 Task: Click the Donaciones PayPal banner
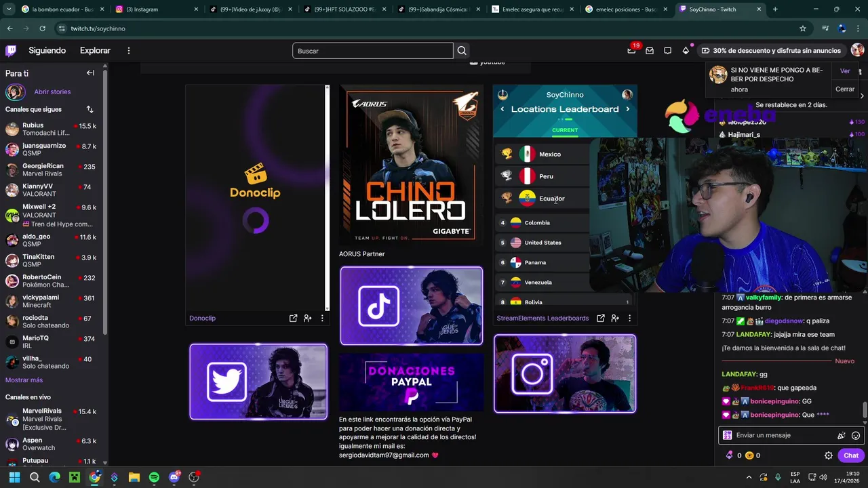(412, 382)
